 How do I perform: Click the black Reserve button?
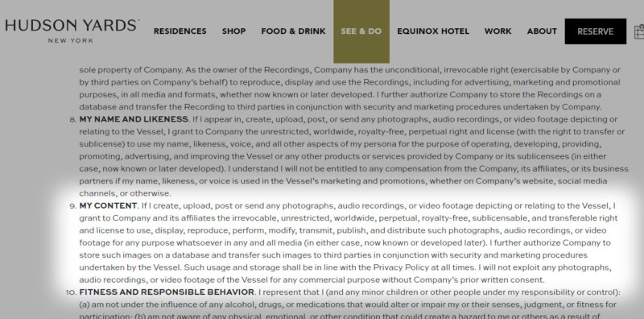[596, 31]
